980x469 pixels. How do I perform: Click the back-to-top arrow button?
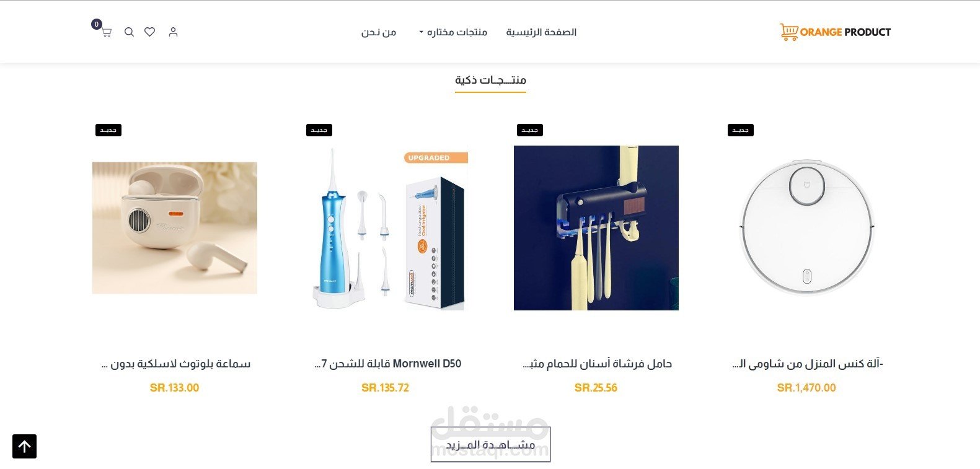25,446
